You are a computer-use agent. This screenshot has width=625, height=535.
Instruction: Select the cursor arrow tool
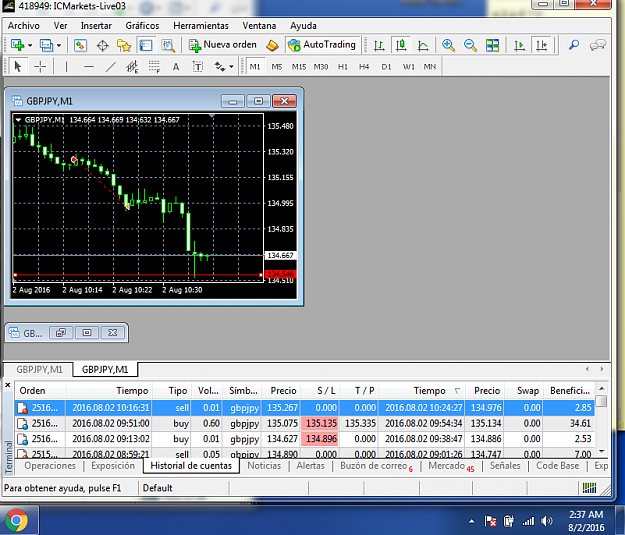click(x=18, y=67)
